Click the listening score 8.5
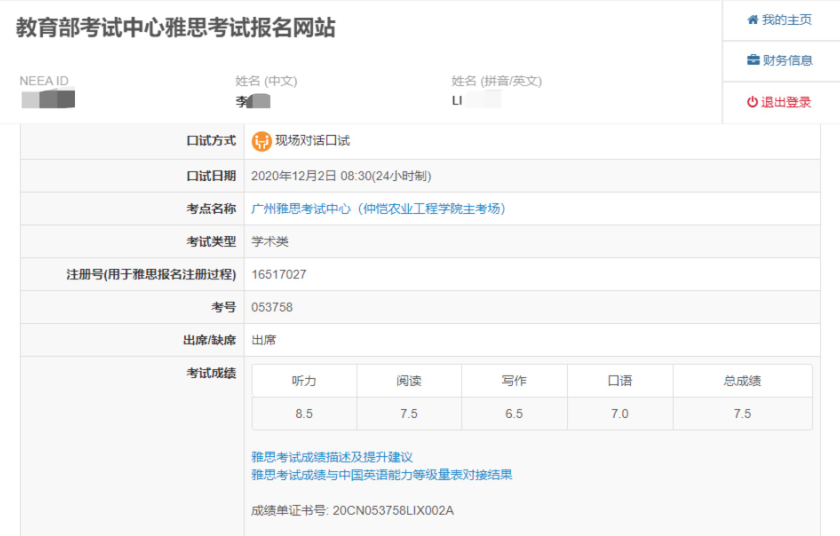This screenshot has width=840, height=536. (x=304, y=414)
